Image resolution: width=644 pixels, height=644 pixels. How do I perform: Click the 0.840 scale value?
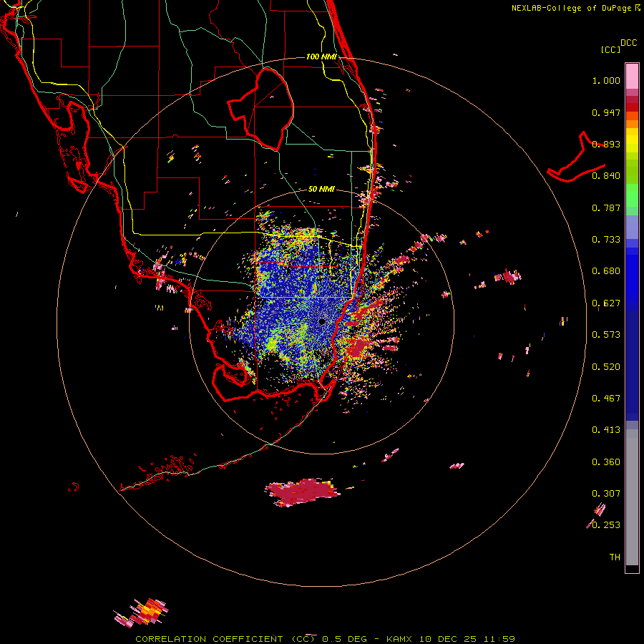click(x=606, y=176)
